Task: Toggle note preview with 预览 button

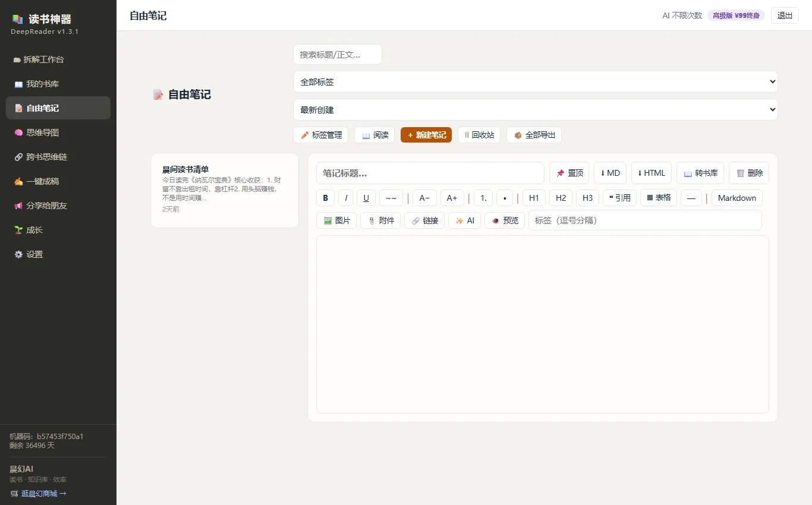Action: [505, 220]
